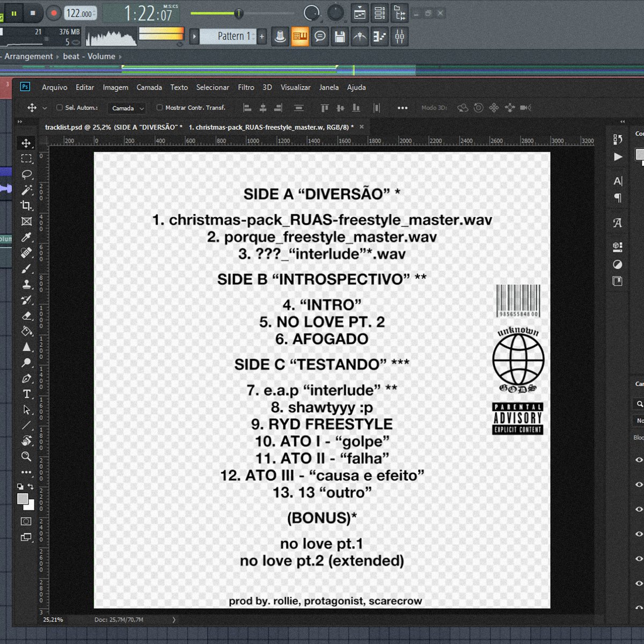Select the Line tool
The width and height of the screenshot is (644, 644).
point(26,425)
